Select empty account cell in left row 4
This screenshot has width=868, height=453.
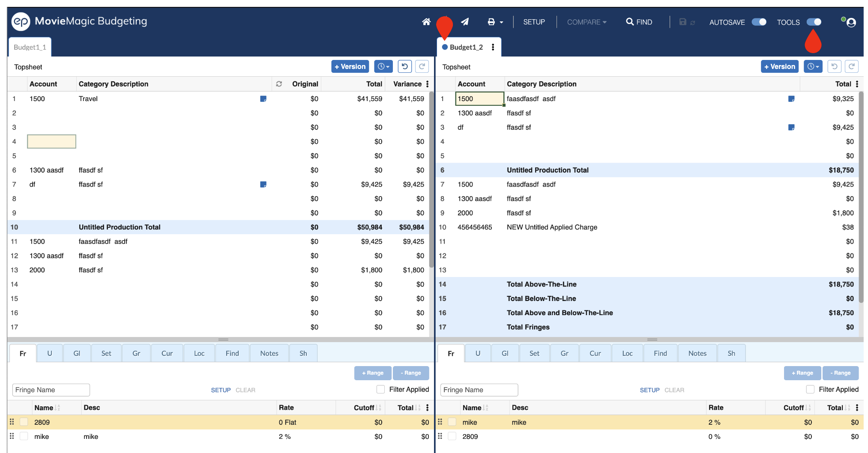click(51, 141)
